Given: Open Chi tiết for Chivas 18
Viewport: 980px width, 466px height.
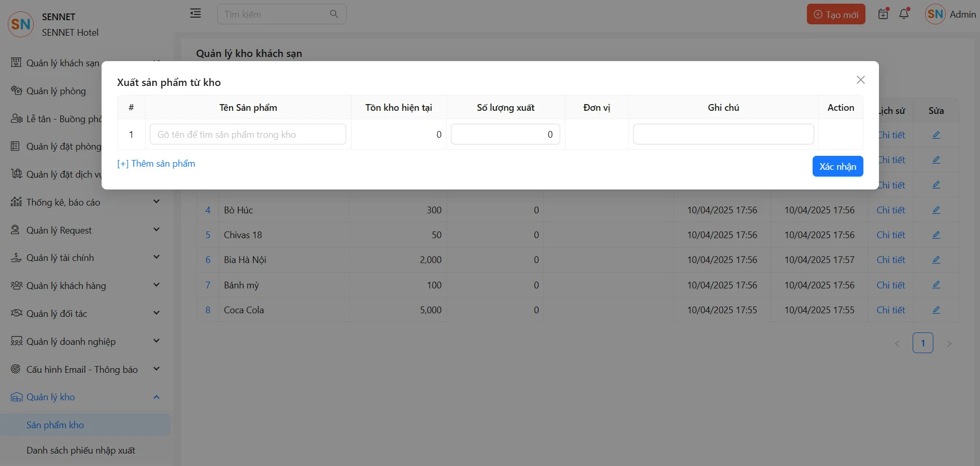Looking at the screenshot, I should click(x=890, y=235).
